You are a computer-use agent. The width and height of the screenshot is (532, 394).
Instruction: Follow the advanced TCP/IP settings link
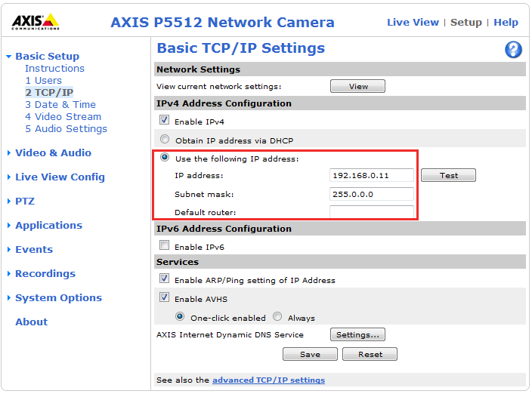click(x=268, y=380)
